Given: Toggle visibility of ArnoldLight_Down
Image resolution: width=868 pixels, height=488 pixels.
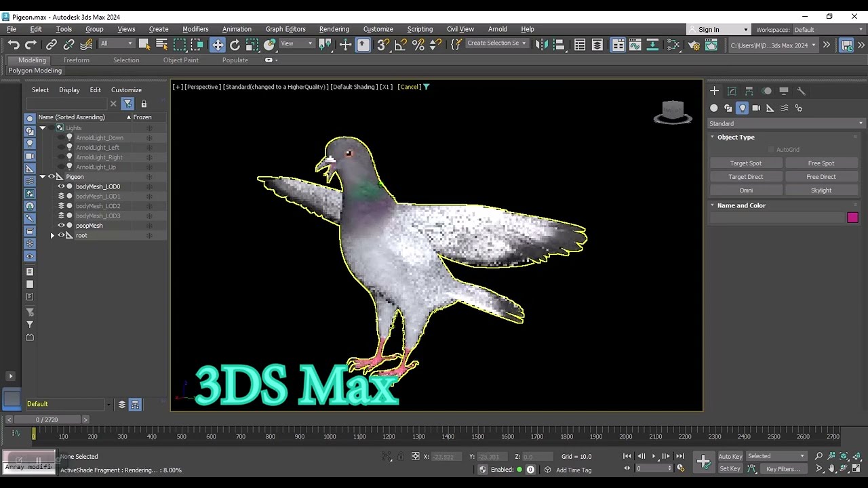Looking at the screenshot, I should click(x=61, y=138).
